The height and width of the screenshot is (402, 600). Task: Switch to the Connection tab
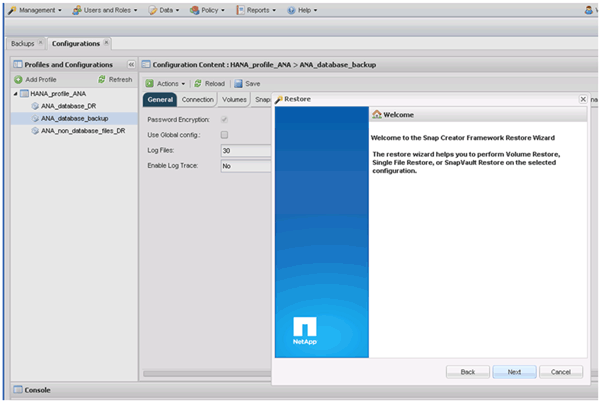coord(197,100)
